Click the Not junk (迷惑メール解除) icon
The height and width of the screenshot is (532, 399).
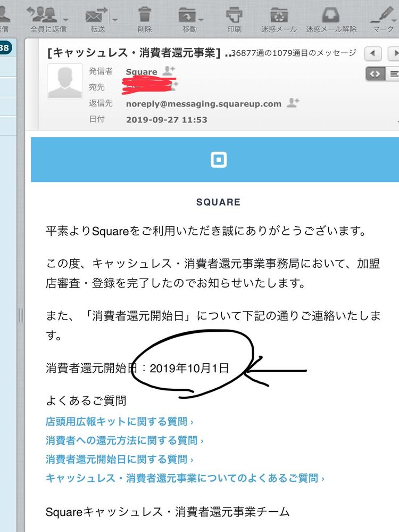click(x=330, y=14)
